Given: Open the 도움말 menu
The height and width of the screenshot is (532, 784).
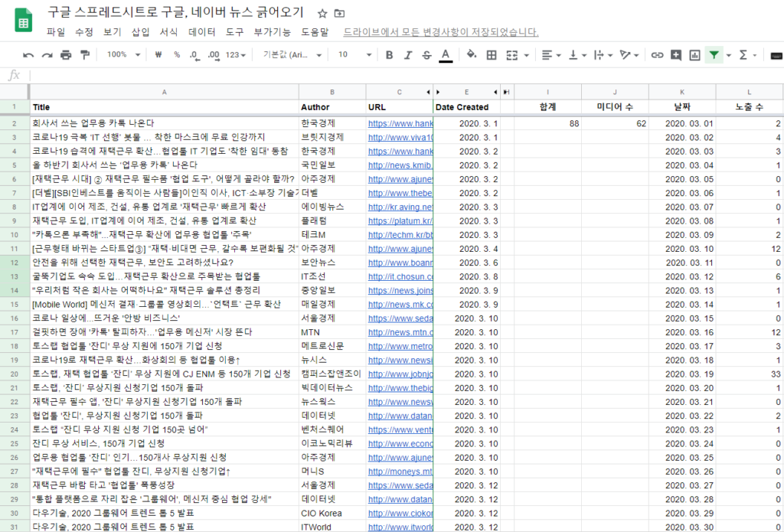Looking at the screenshot, I should pos(315,32).
